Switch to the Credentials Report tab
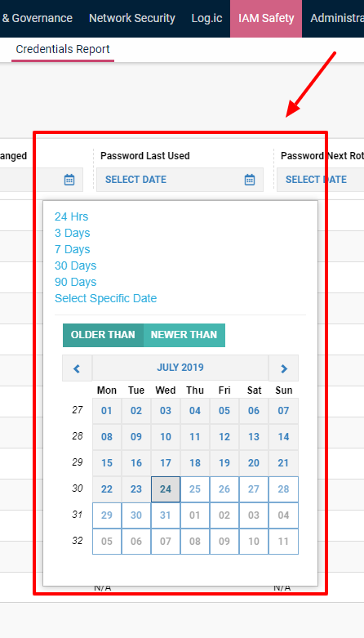The width and height of the screenshot is (364, 638). 63,49
